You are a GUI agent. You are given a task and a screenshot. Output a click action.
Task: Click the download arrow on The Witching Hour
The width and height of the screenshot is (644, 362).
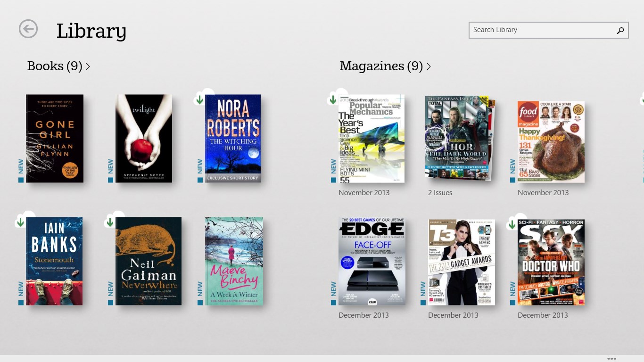click(199, 99)
